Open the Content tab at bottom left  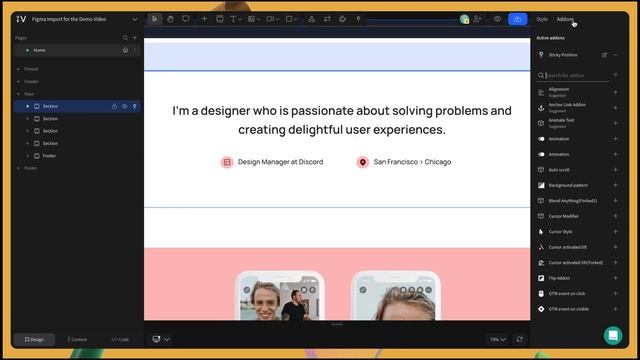point(77,339)
